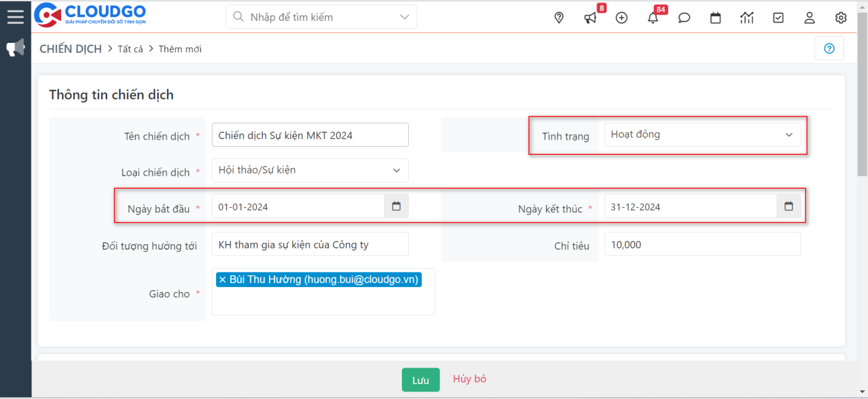Screen dimensions: 868x399
Task: Open the chat bubble icon
Action: [x=684, y=18]
